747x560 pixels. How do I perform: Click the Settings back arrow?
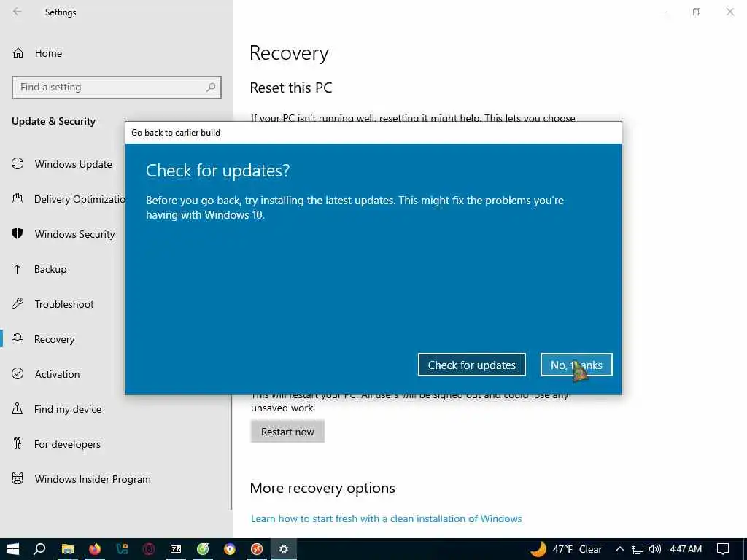18,12
